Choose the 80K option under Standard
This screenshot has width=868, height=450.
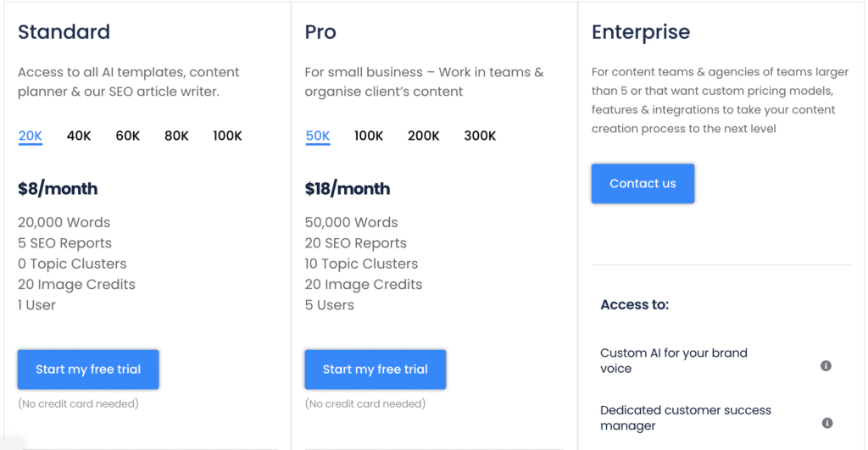[176, 136]
